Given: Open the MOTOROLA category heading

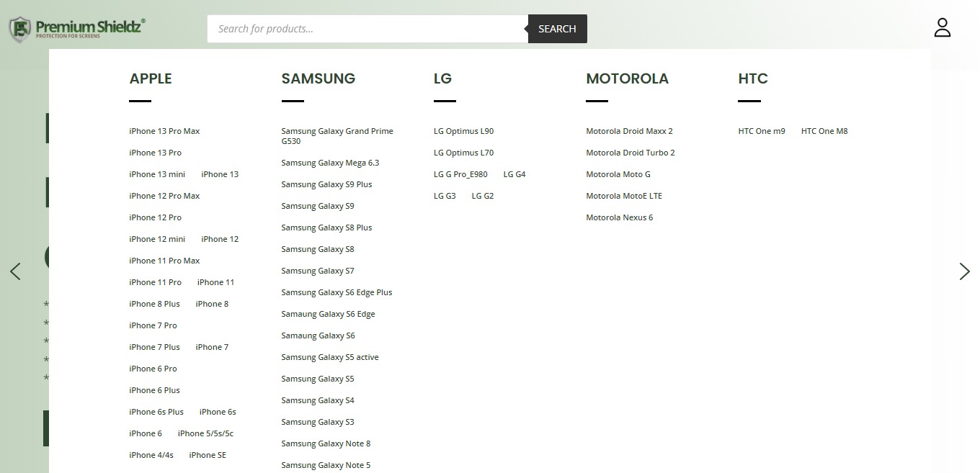Looking at the screenshot, I should (x=627, y=78).
